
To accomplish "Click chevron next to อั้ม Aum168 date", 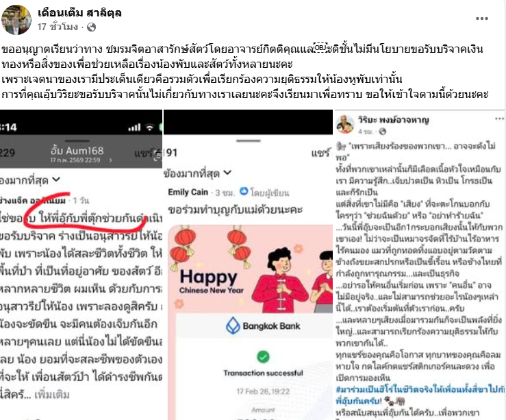I will pyautogui.click(x=111, y=160).
